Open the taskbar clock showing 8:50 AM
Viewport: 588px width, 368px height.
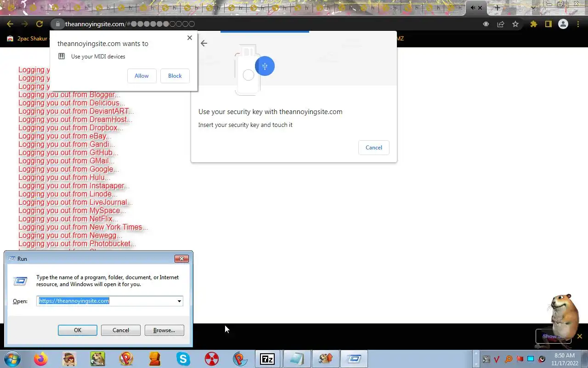point(565,359)
